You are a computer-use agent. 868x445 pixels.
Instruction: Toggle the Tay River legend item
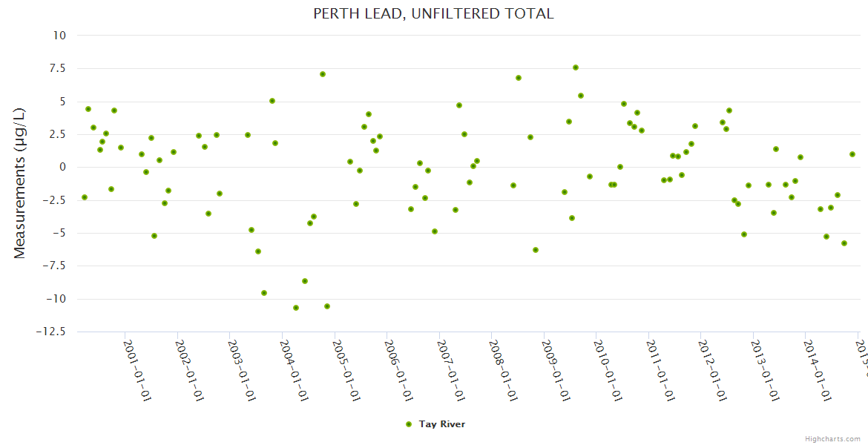point(441,424)
